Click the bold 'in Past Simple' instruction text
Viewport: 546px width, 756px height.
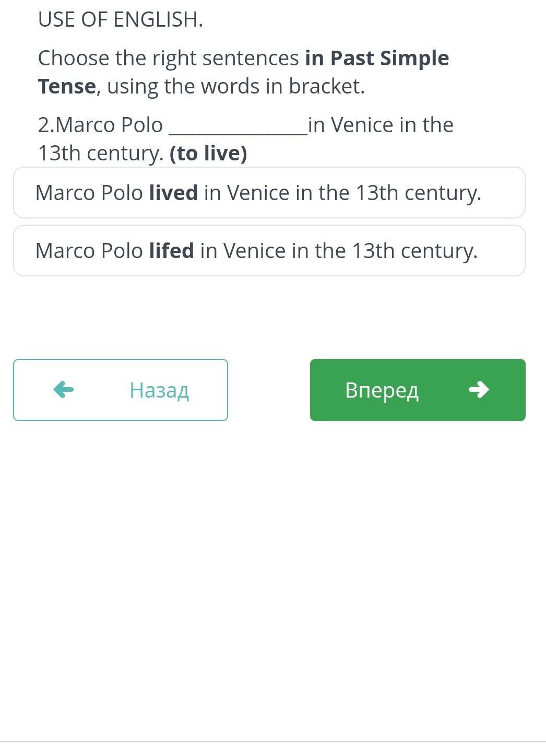coord(377,58)
